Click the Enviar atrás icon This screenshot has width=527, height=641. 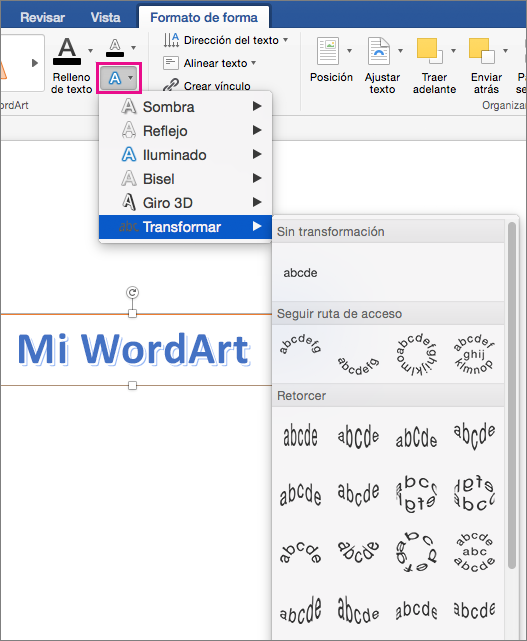pos(482,51)
